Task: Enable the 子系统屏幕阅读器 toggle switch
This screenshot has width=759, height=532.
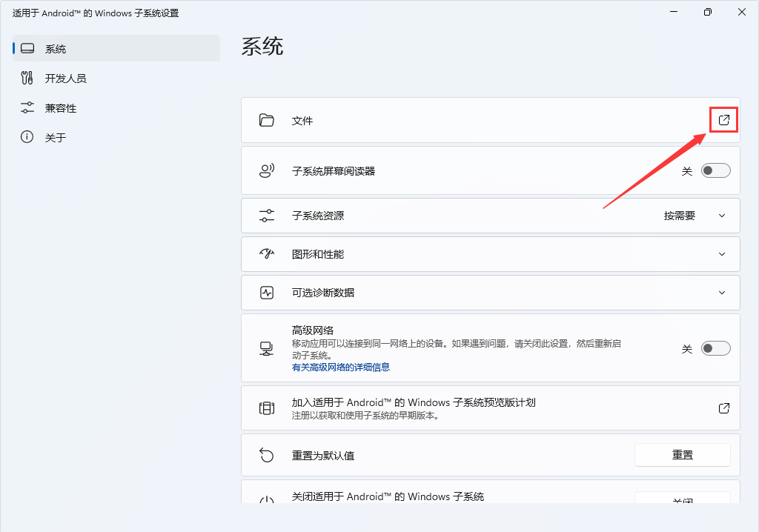Action: tap(715, 170)
